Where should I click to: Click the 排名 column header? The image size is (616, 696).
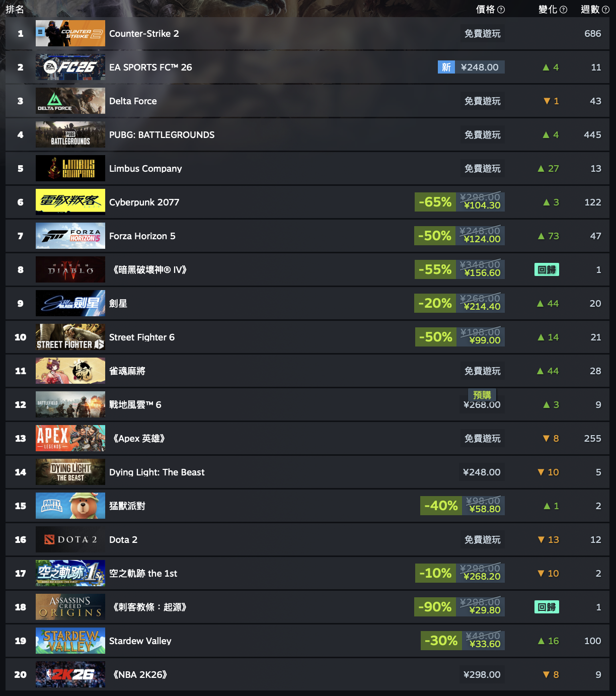15,10
